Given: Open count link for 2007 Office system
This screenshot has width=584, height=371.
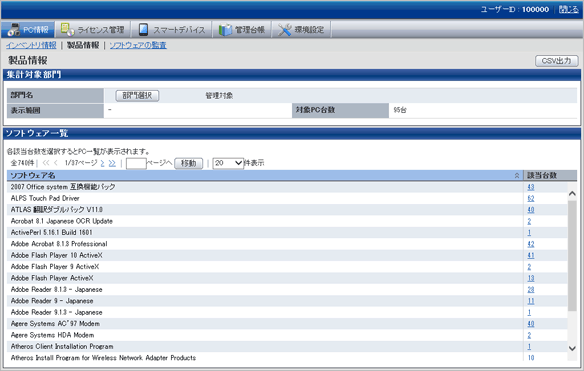Looking at the screenshot, I should 531,187.
